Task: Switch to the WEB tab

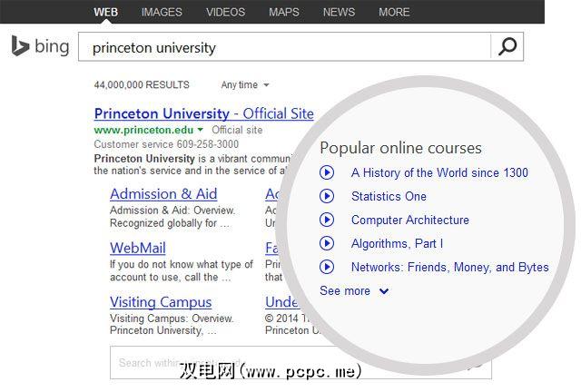Action: (105, 12)
